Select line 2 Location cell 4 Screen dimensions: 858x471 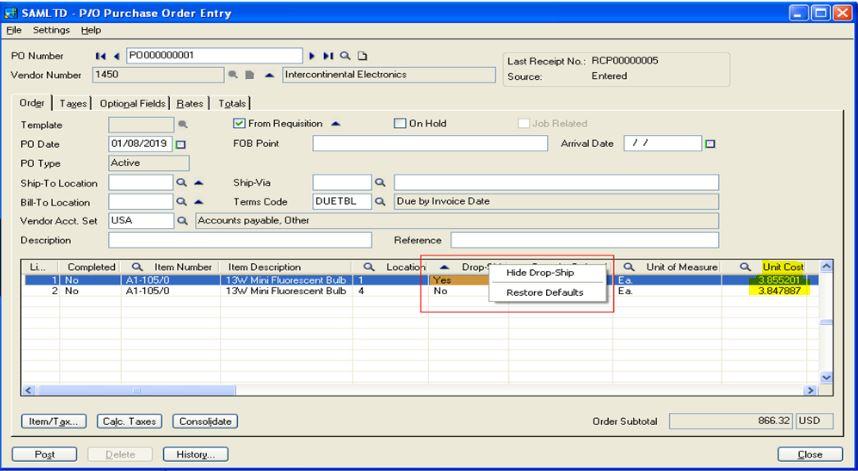(390, 291)
